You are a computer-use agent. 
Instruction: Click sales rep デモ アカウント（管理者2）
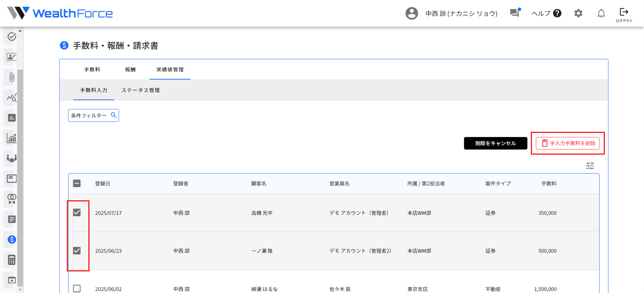[360, 251]
